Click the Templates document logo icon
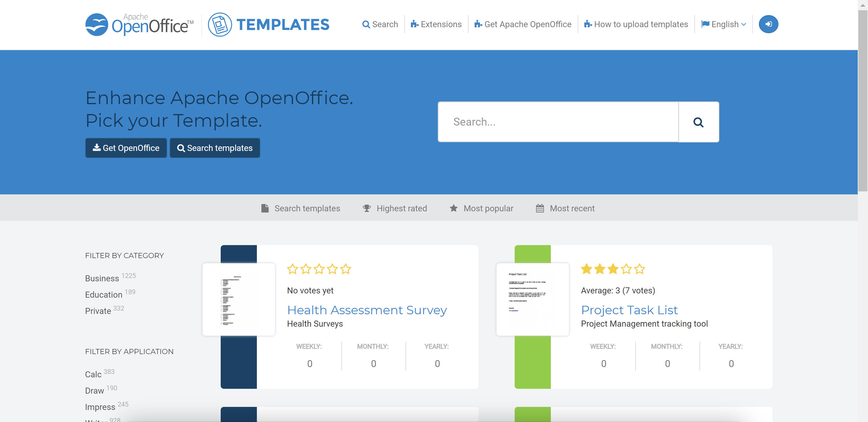This screenshot has width=868, height=422. pyautogui.click(x=220, y=24)
